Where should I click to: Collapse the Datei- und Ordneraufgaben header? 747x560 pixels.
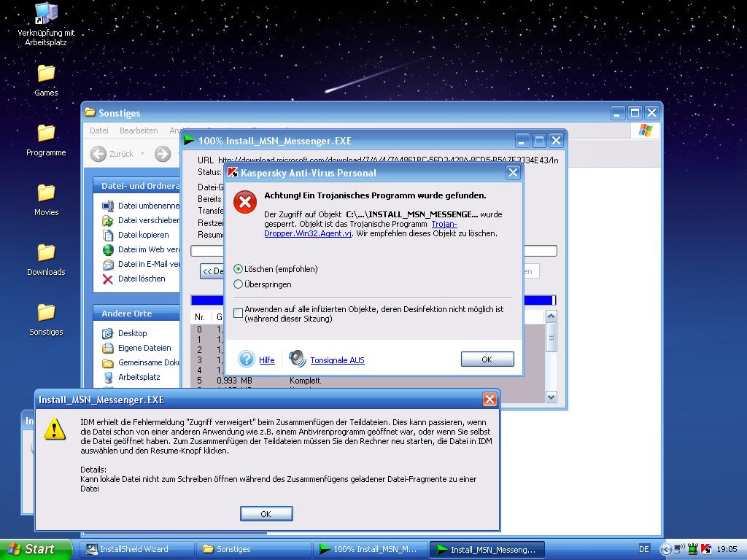[136, 186]
